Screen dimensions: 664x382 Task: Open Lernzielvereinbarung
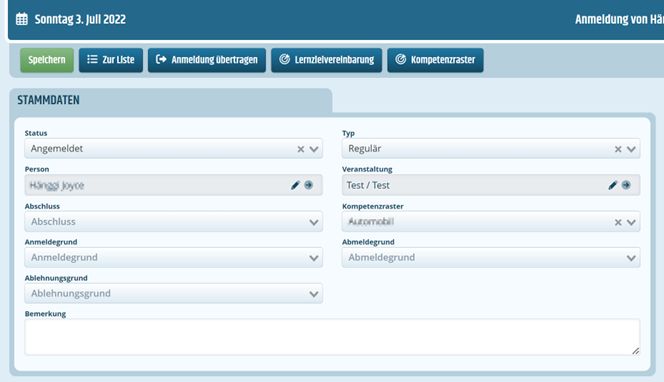coord(326,60)
